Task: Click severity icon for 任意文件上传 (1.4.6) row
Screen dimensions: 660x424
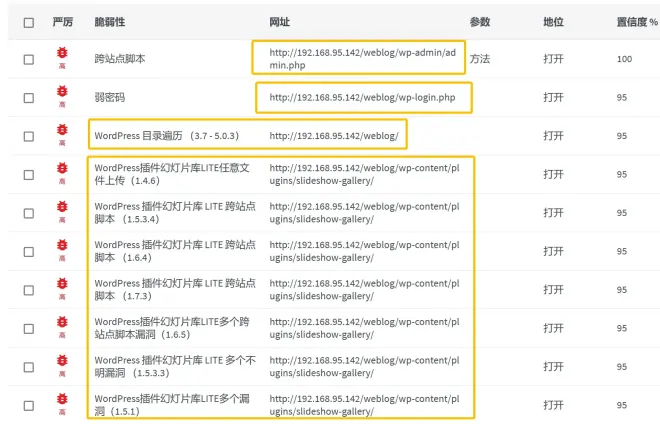Action: [62, 171]
